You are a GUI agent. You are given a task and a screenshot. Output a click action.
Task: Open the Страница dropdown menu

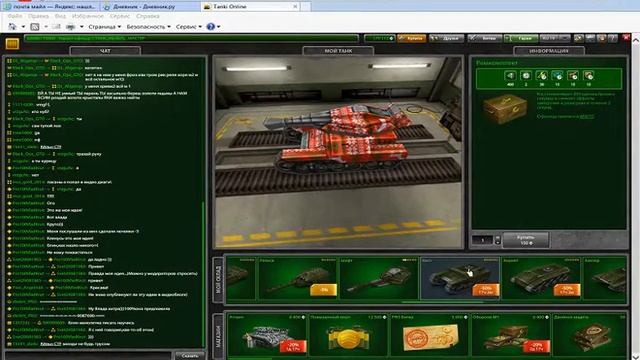104,27
